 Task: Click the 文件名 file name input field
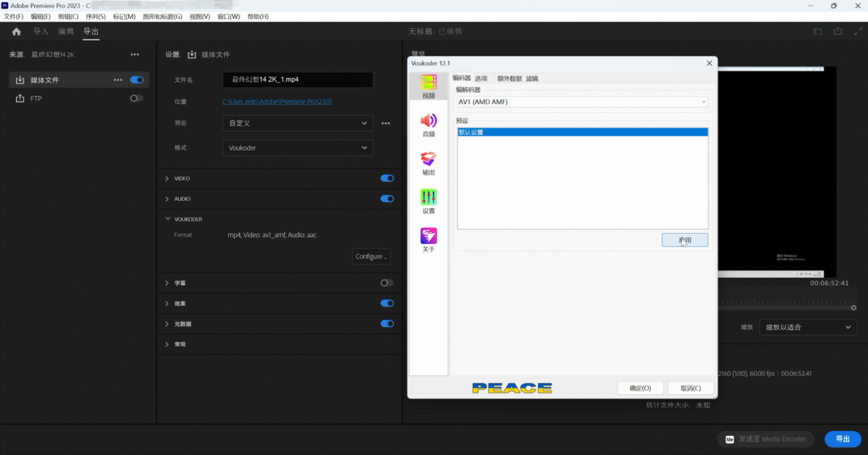(x=298, y=79)
